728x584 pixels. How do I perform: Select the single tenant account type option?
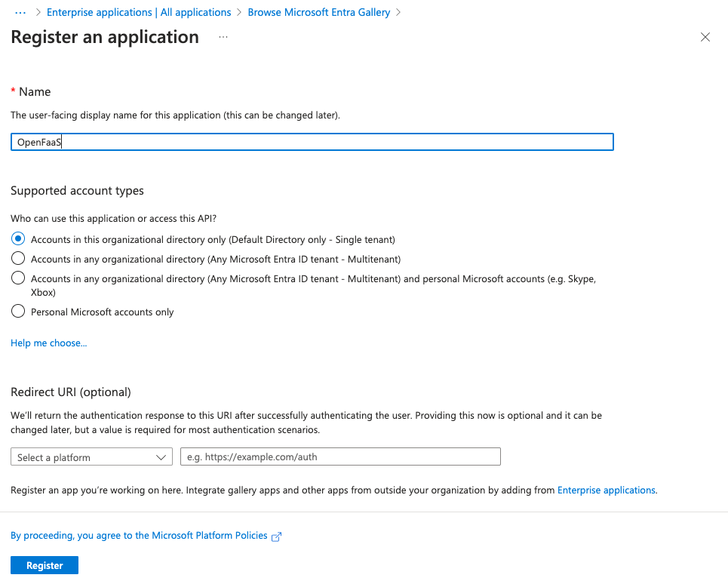pyautogui.click(x=17, y=238)
